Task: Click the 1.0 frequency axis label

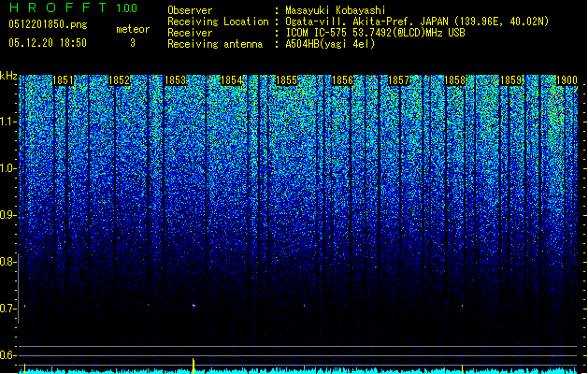Action: (x=8, y=168)
